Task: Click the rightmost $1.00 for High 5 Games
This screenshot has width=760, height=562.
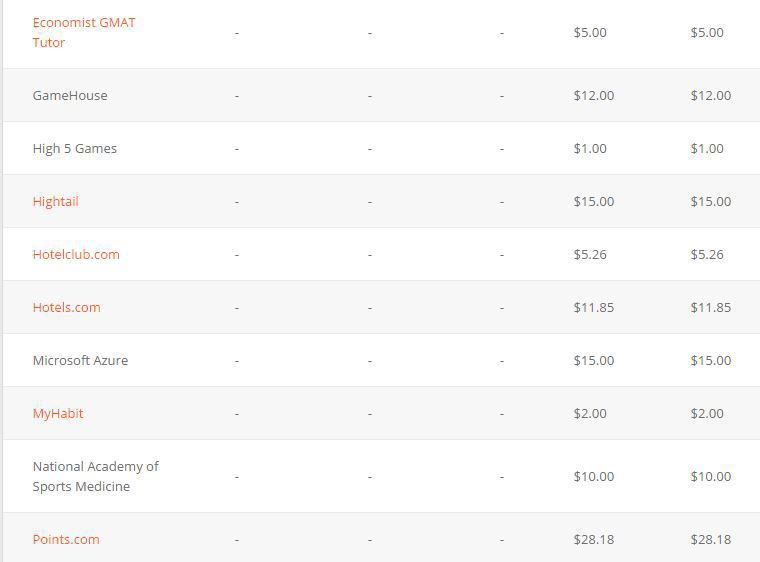Action: point(707,148)
